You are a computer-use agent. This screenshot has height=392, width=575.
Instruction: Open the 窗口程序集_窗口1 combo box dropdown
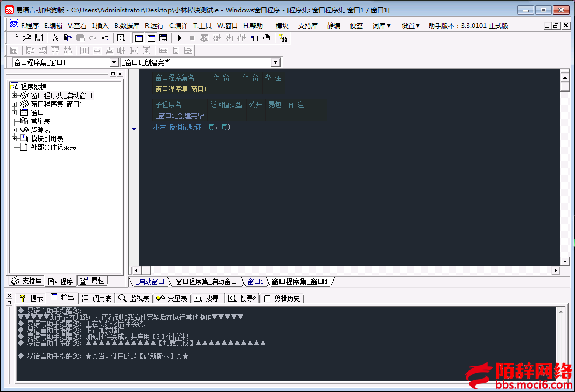pyautogui.click(x=114, y=62)
